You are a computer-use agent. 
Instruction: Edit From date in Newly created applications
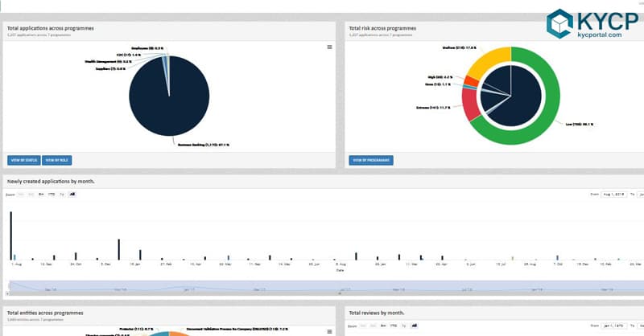(614, 194)
